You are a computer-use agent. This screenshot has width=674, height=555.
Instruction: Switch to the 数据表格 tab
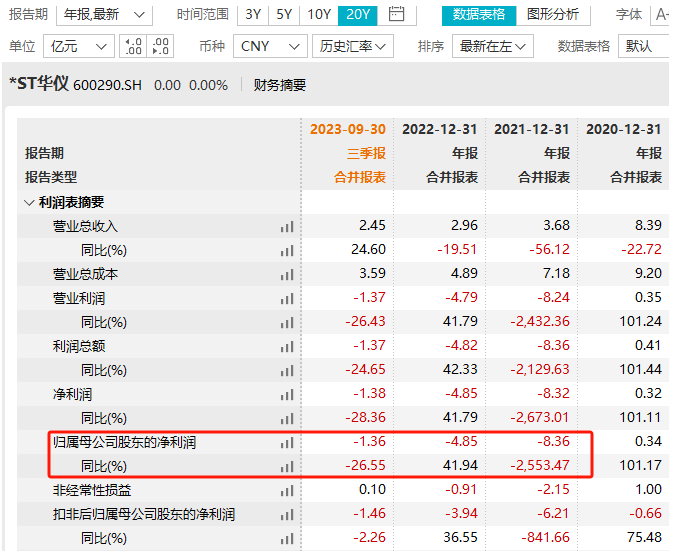pyautogui.click(x=479, y=14)
